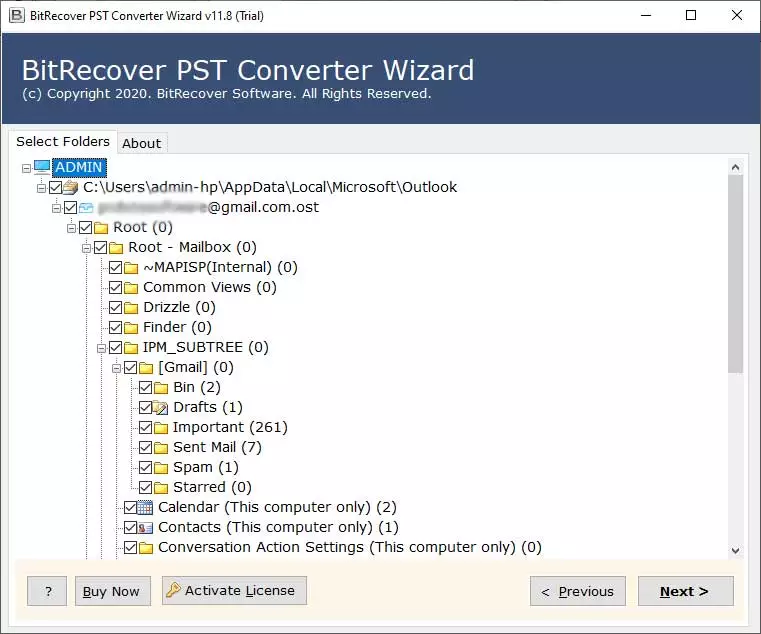Switch to the About tab
761x634 pixels.
142,144
